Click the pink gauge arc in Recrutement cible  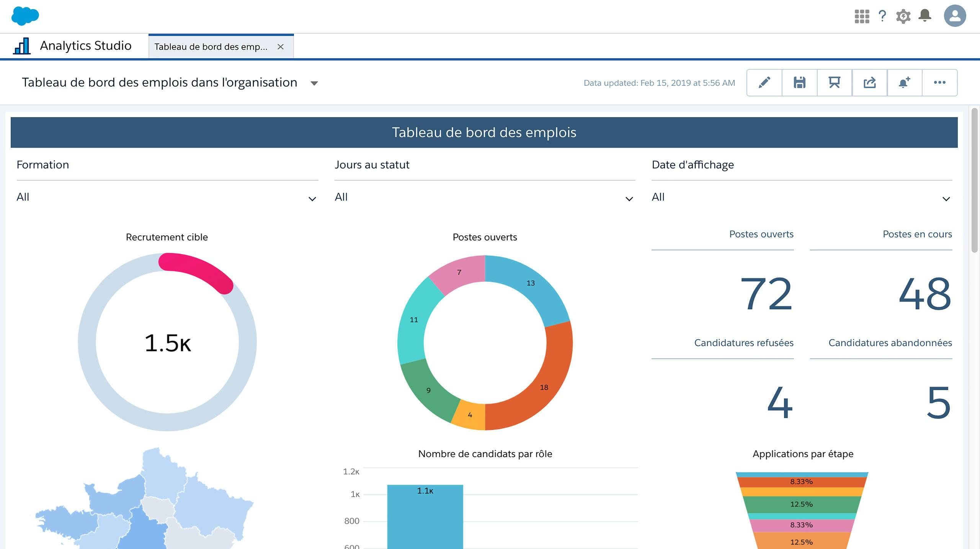point(199,270)
